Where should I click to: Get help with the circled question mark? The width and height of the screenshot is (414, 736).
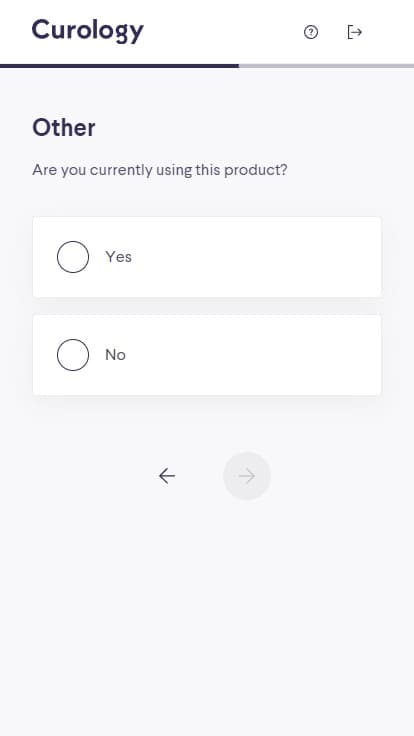pos(311,32)
